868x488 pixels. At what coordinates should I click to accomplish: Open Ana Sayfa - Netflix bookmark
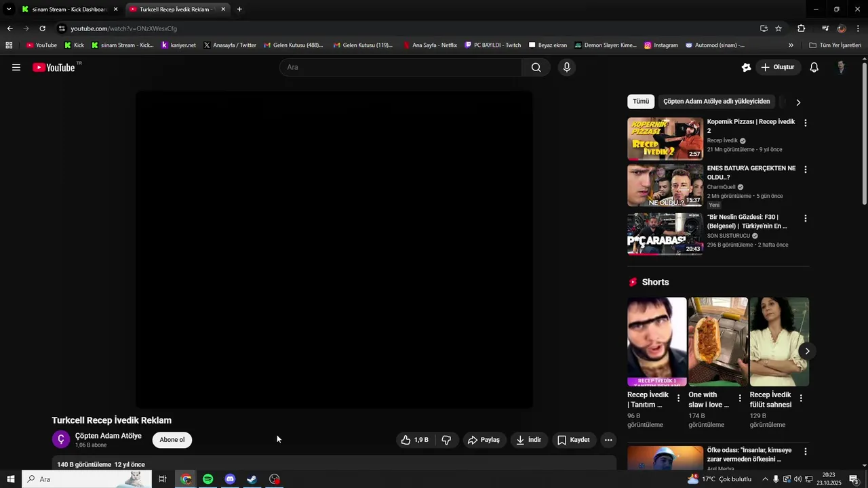[x=429, y=45]
